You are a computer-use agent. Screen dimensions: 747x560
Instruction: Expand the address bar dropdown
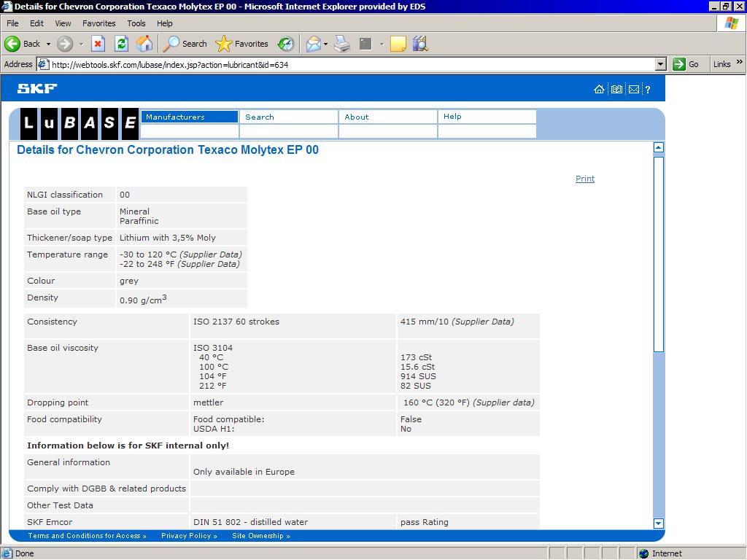click(x=660, y=64)
